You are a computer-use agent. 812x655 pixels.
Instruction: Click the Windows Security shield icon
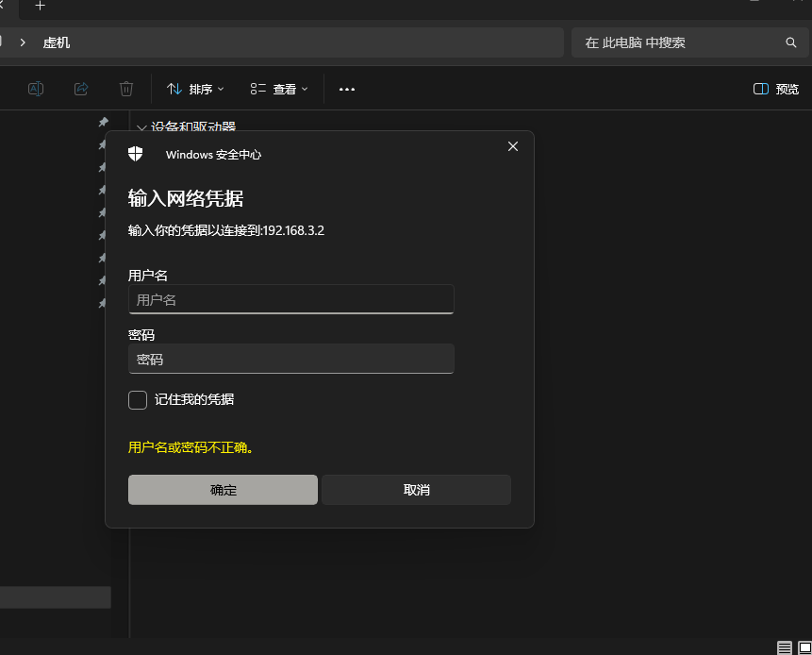136,154
